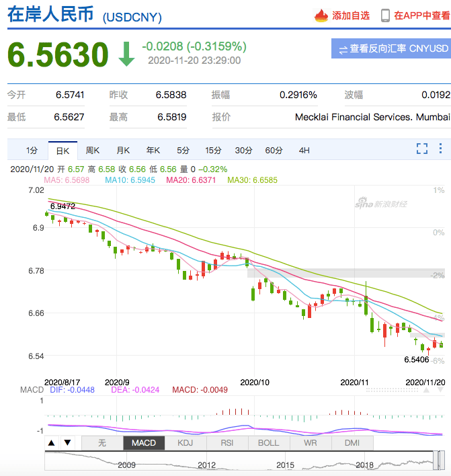The image size is (451, 476).
Task: Click the timestamp 2020-11-20 23:29:00
Action: 194,61
